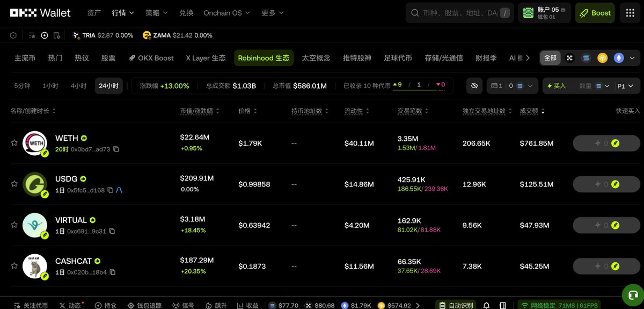
Task: Open the 账户 05 account button
Action: pyautogui.click(x=544, y=13)
